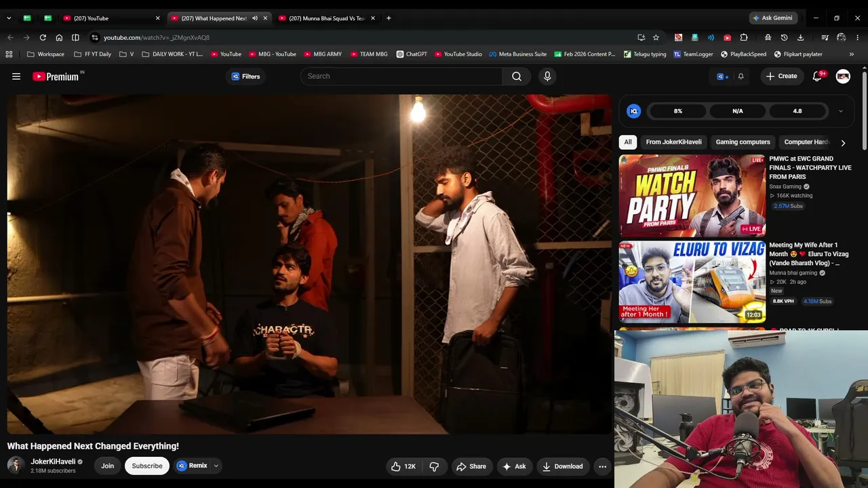This screenshot has height=488, width=868.
Task: Toggle the small bell next to IQ header icon
Action: [x=741, y=77]
